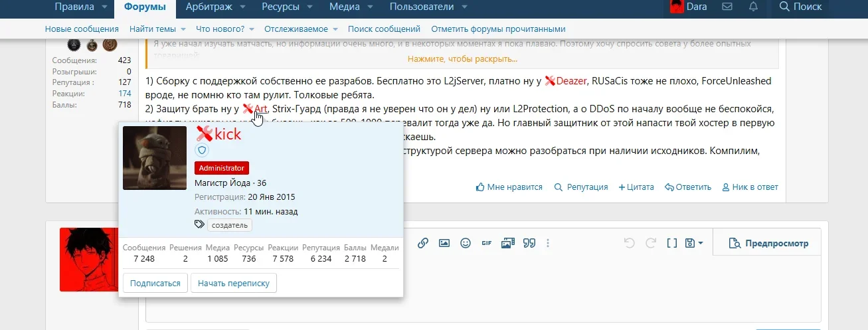Click the shield badge icon under kick
Viewport: 868px width, 330px height.
[x=202, y=151]
